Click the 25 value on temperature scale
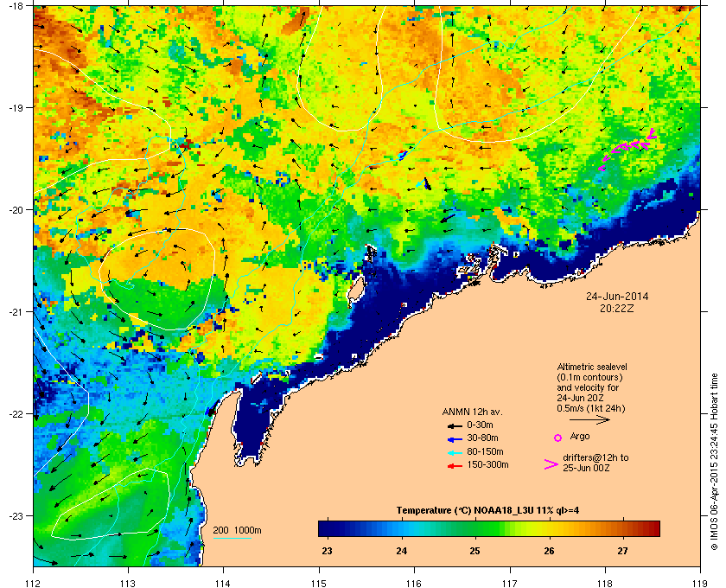Screen dimensions: 726x588 click(x=475, y=551)
